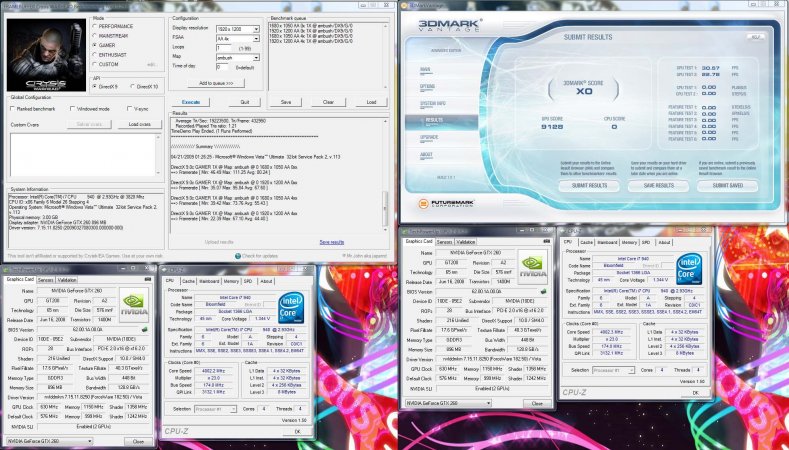Open the GPU selector dropdown in the GPU-Z window beneath 3DMark Vantage

pos(448,403)
